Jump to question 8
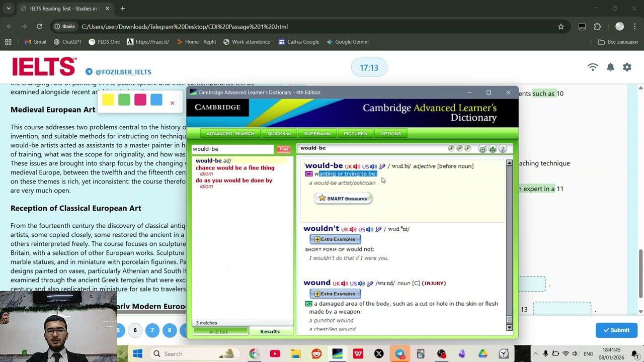The height and width of the screenshot is (362, 644). 170,330
